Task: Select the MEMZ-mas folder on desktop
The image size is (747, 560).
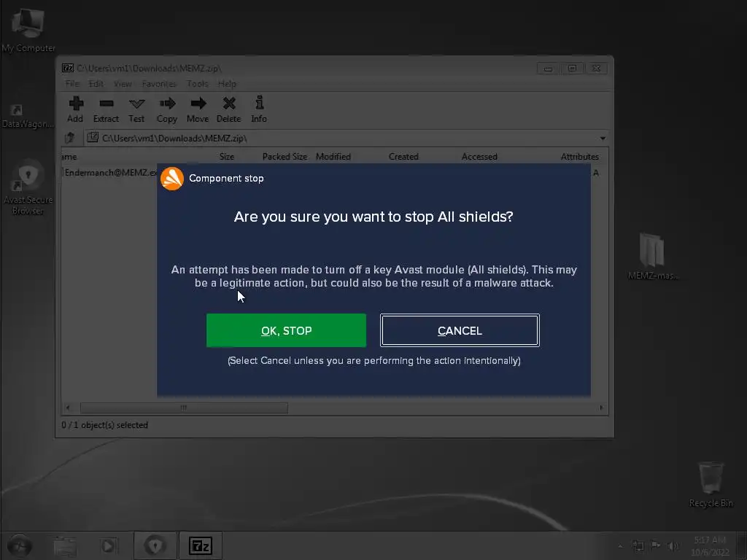Action: [x=653, y=256]
